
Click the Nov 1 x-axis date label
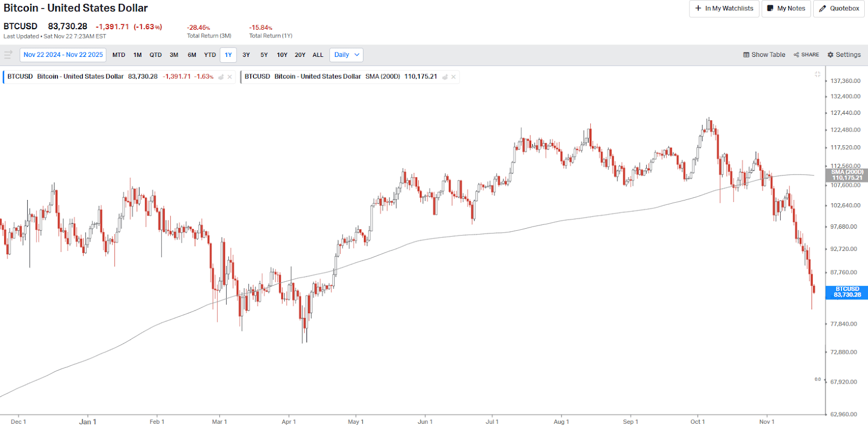click(767, 422)
